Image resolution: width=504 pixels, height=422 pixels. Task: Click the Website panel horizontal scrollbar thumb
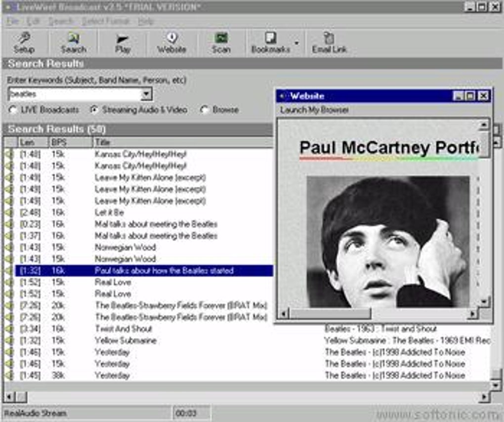[x=330, y=314]
